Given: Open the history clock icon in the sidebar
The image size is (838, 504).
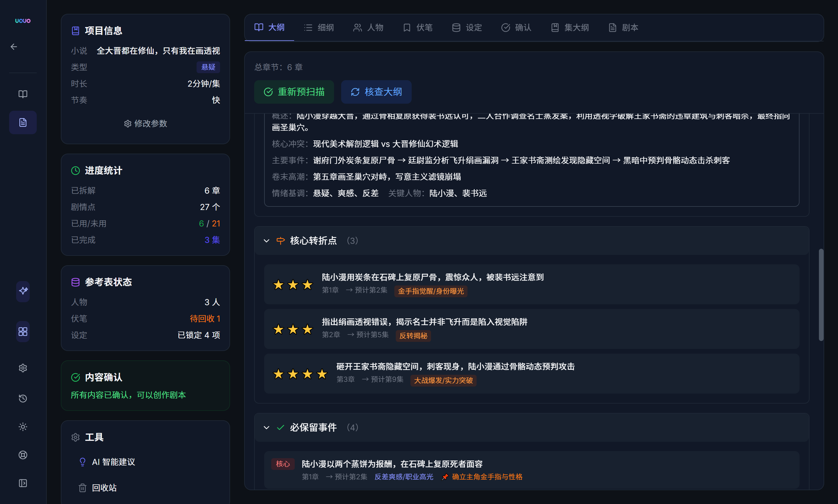Looking at the screenshot, I should pos(23,398).
